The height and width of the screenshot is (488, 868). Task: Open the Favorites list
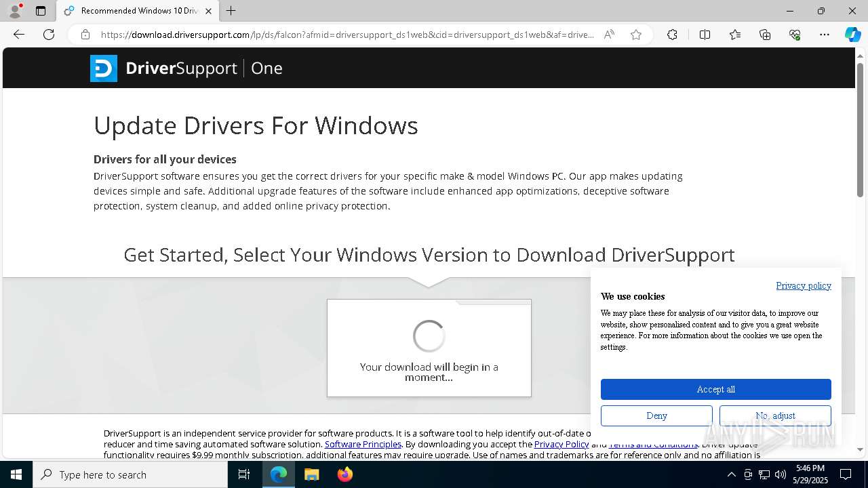pos(735,35)
